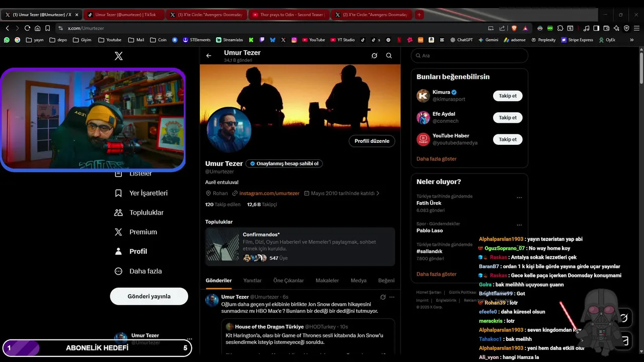Switch to the Yanıtlar tab
This screenshot has height=362, width=644.
(x=253, y=281)
